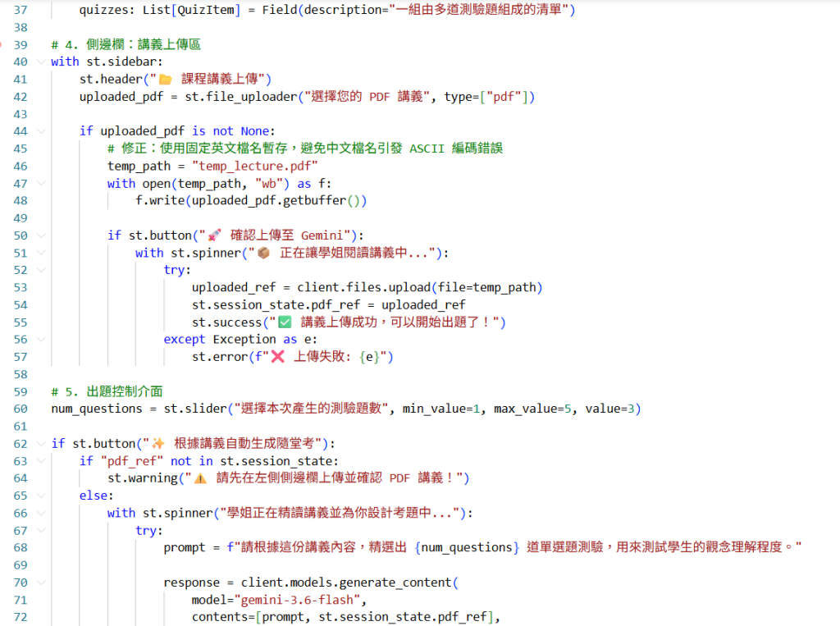The height and width of the screenshot is (626, 840).
Task: Click the comment "# 4. 側邊欄：講義上傳區"
Action: tap(126, 44)
